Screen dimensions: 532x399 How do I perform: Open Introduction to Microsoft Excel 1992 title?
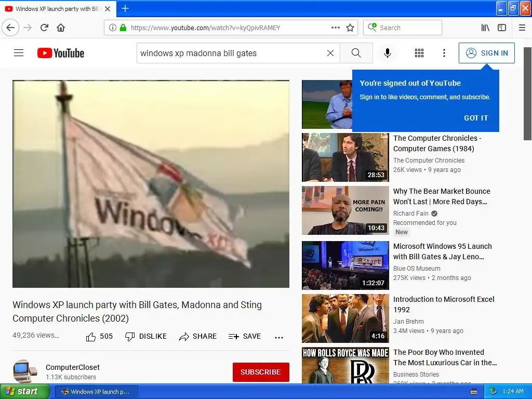click(x=444, y=304)
